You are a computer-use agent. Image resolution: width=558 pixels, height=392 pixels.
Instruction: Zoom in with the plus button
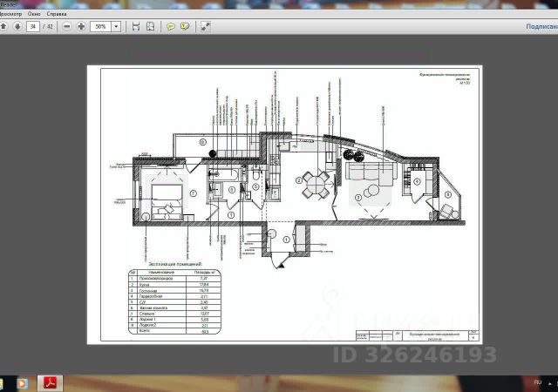(81, 26)
